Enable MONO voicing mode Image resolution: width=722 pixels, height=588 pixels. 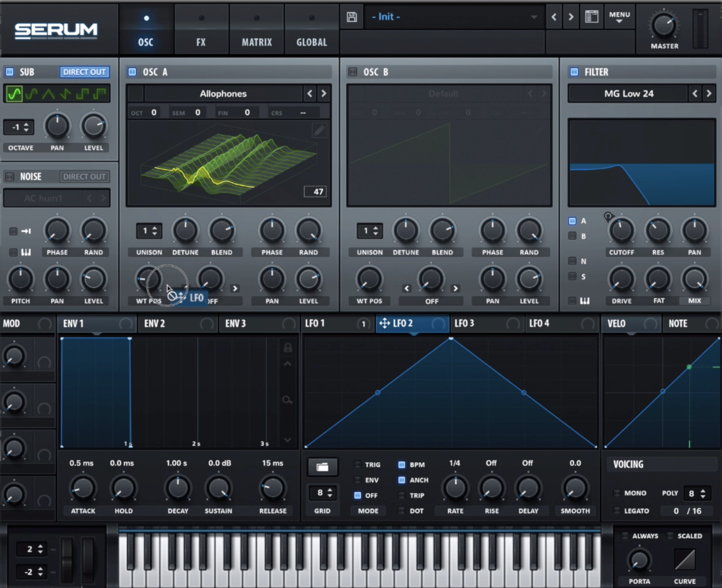[618, 493]
